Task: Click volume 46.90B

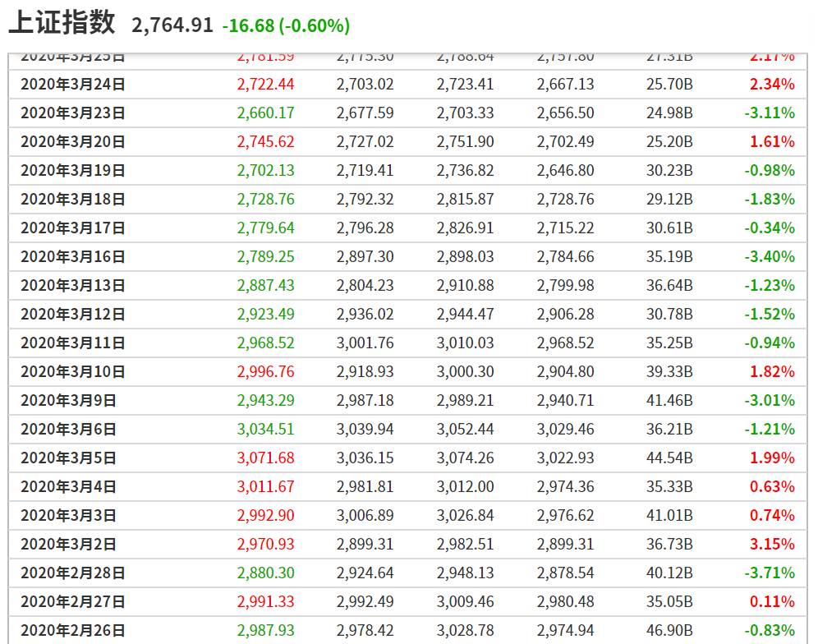Action: (x=669, y=630)
